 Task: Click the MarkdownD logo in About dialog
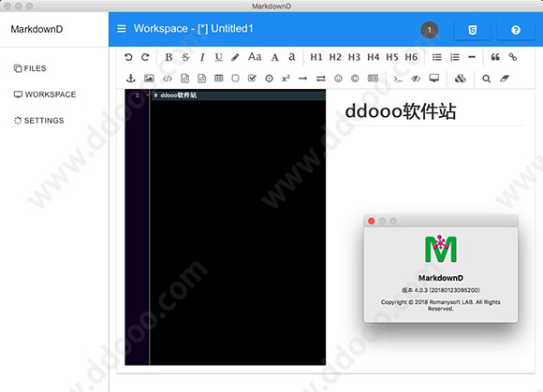pos(441,249)
